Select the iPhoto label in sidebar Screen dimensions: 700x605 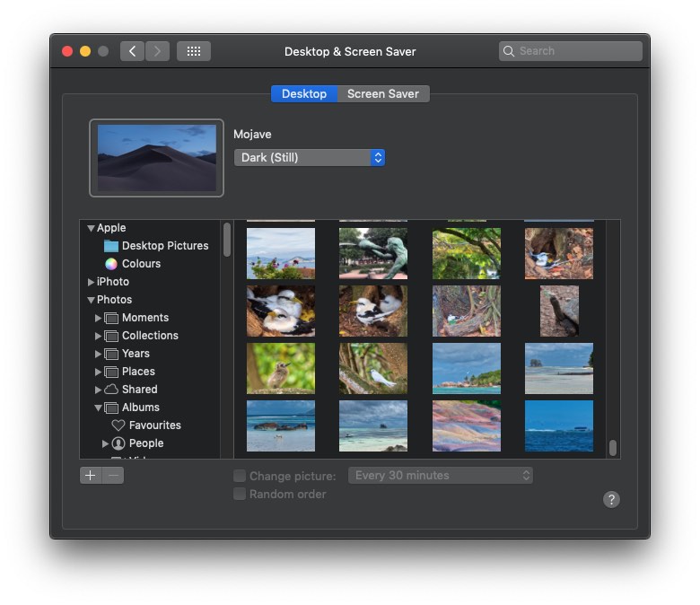pos(113,282)
